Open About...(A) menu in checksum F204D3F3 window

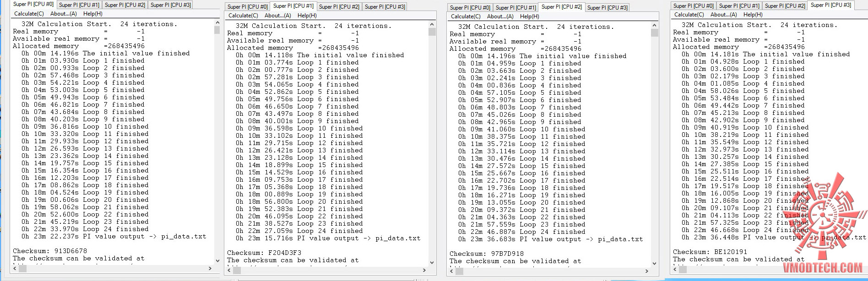pyautogui.click(x=278, y=16)
